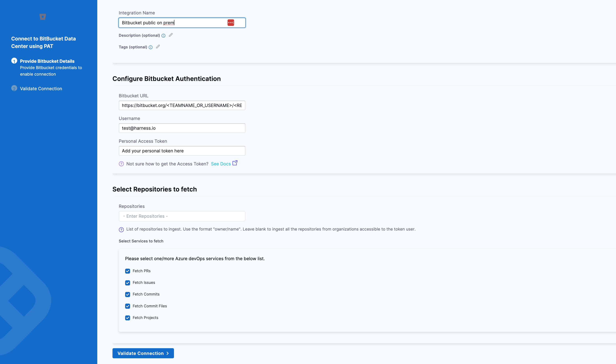Click the pencil edit icon for Description
This screenshot has height=364, width=616.
coord(171,35)
